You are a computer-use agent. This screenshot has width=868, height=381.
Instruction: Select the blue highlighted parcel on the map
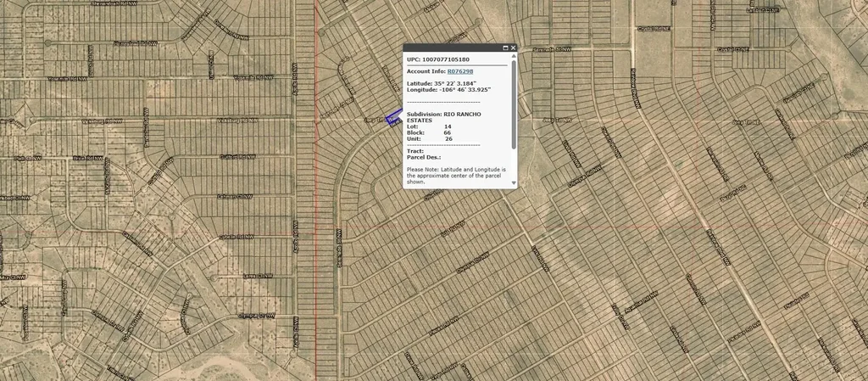point(393,118)
